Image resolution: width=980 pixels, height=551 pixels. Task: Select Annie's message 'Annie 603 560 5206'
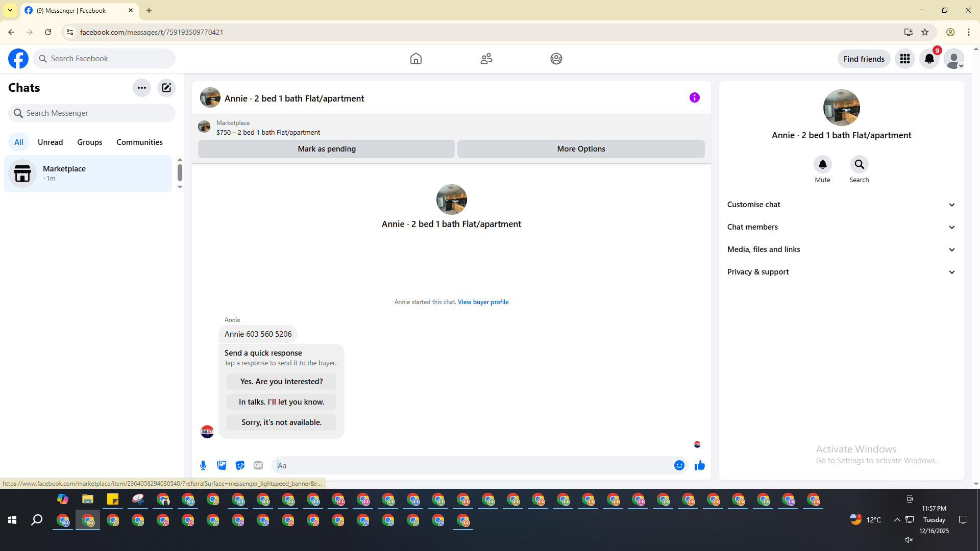click(258, 334)
